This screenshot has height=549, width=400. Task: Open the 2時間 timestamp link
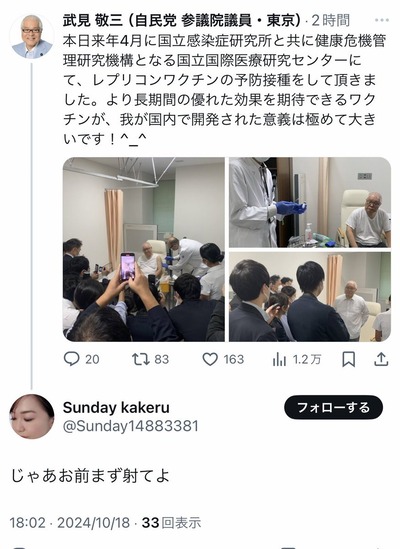(331, 20)
